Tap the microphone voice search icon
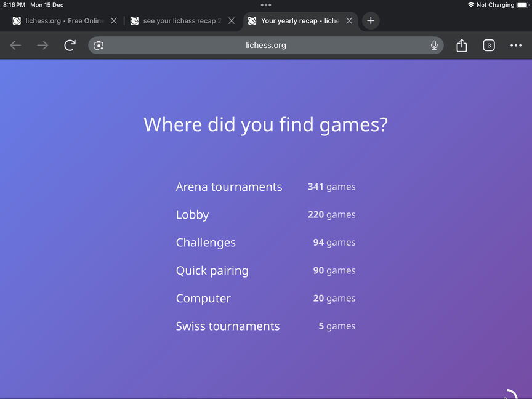Viewport: 532px width, 399px height. pyautogui.click(x=434, y=46)
